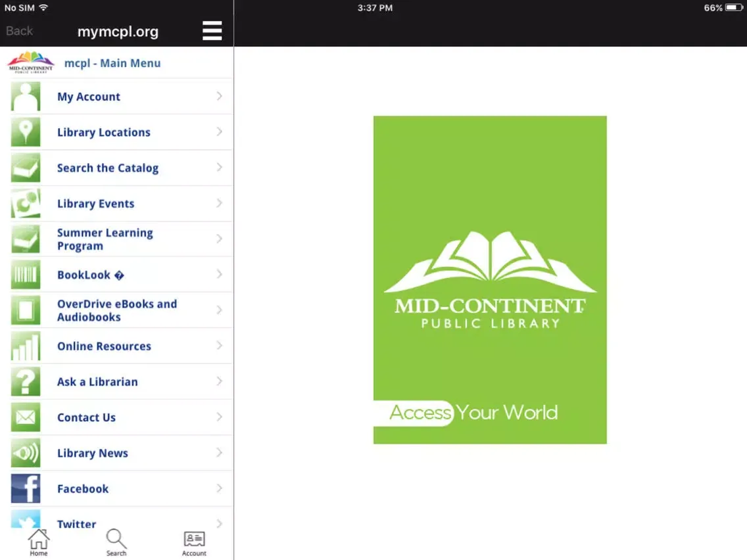Expand Facebook chevron
Viewport: 747px width, 560px height.
coord(219,488)
